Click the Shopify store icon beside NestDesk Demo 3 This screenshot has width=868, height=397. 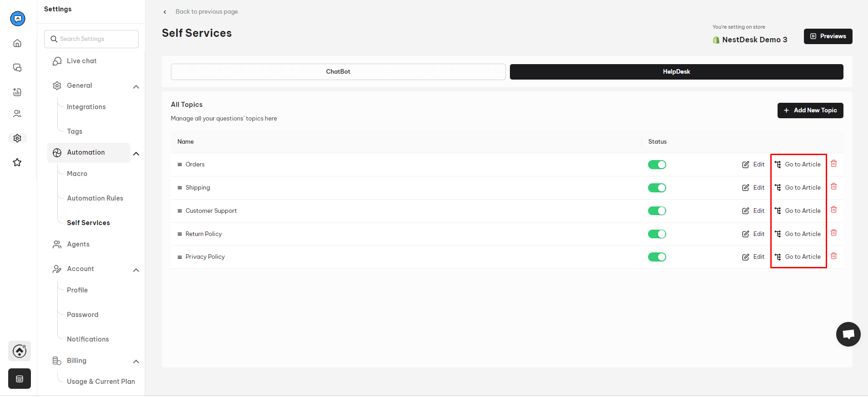point(716,40)
